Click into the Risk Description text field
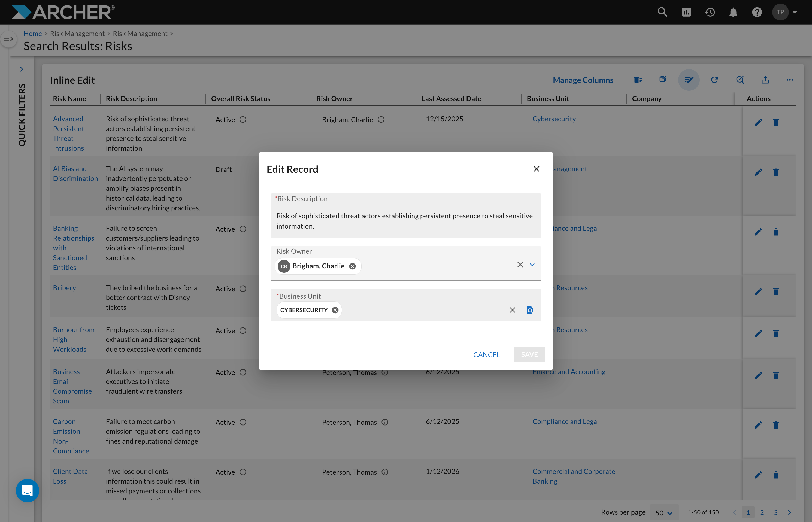Viewport: 812px width, 522px height. [x=405, y=216]
